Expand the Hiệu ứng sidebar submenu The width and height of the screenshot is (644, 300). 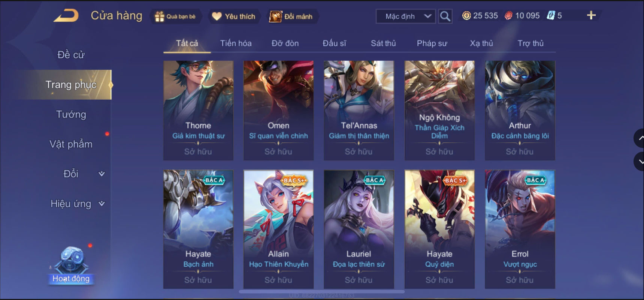[x=102, y=204]
